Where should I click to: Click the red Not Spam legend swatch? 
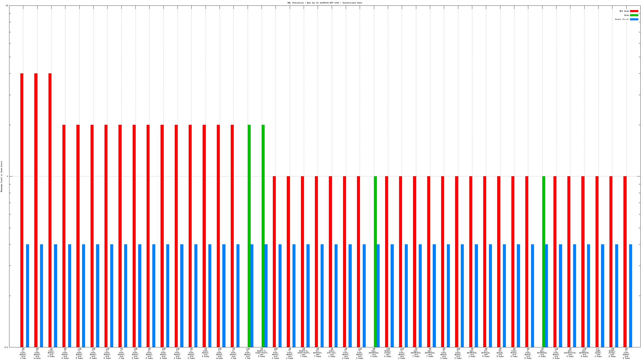(x=634, y=11)
